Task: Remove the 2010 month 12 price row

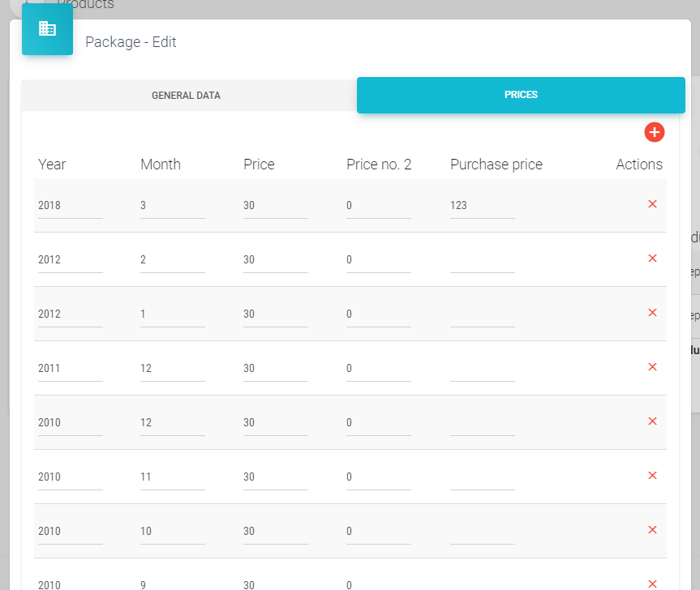Action: pos(652,421)
